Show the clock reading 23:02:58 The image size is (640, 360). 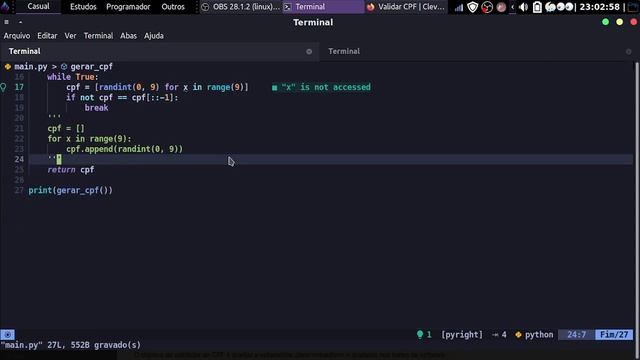[x=599, y=7]
